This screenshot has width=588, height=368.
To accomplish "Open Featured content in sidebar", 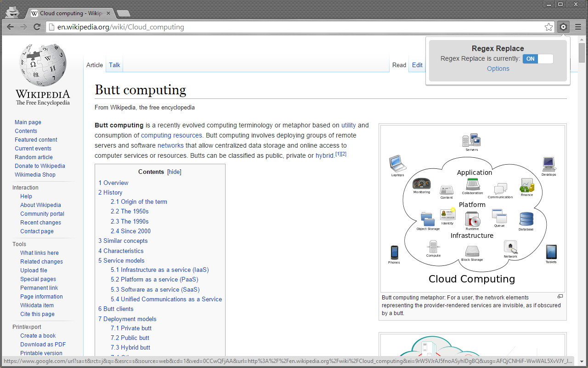I will pyautogui.click(x=36, y=140).
